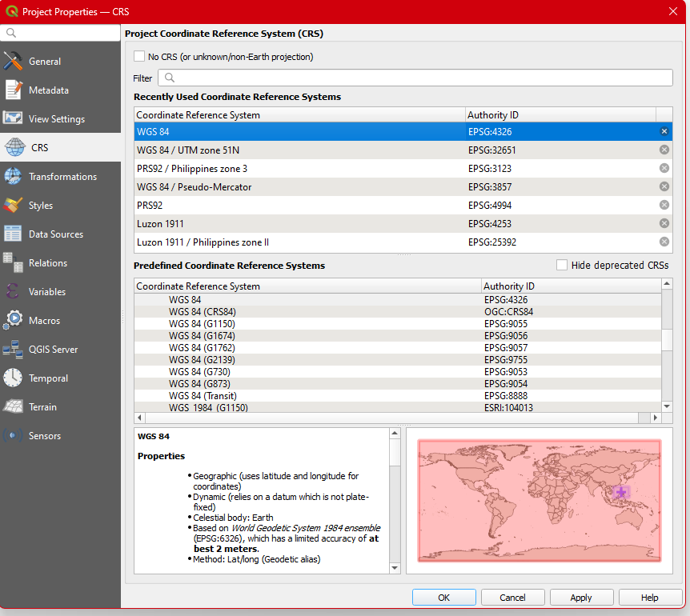The image size is (690, 616).
Task: Open the Temporal settings section
Action: (48, 378)
